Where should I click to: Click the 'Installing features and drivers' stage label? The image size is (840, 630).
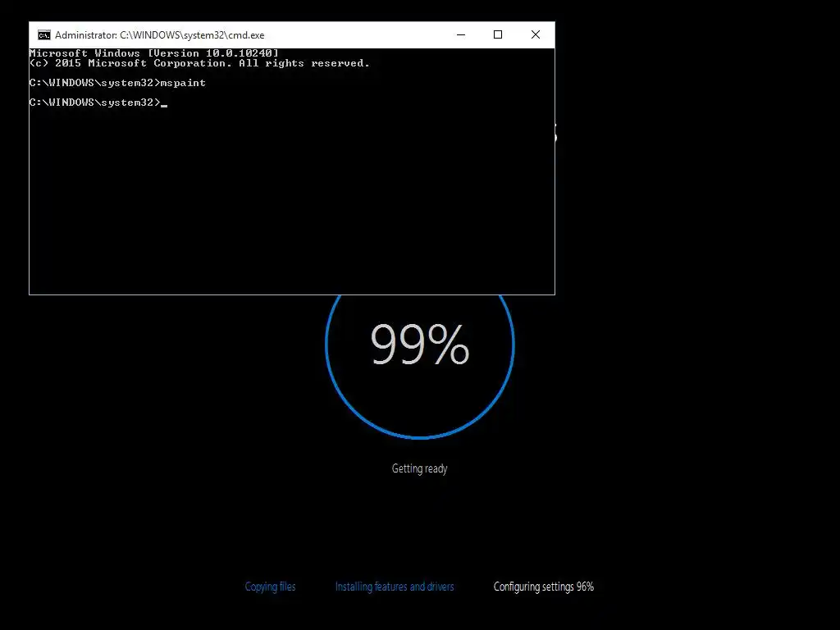(395, 587)
